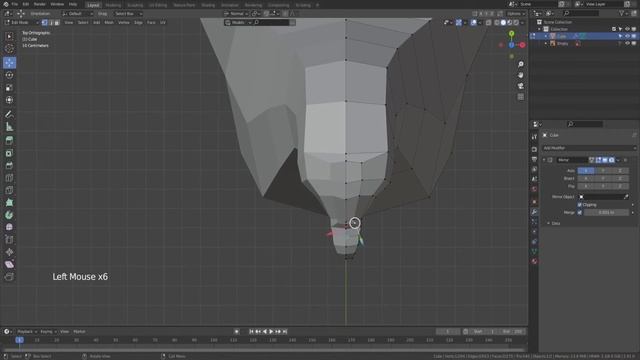
Task: Select the Rip Region tool
Action: pyautogui.click(x=9, y=277)
